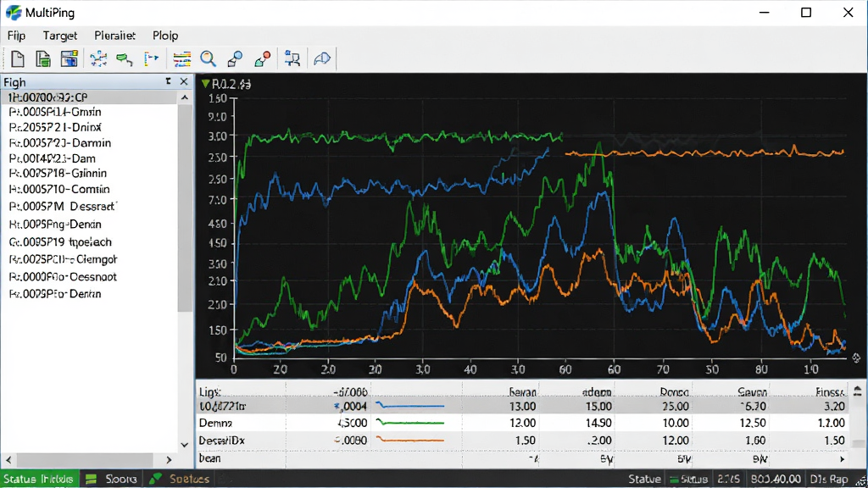Click the blue circle ping icon
The image size is (868, 488).
(236, 58)
